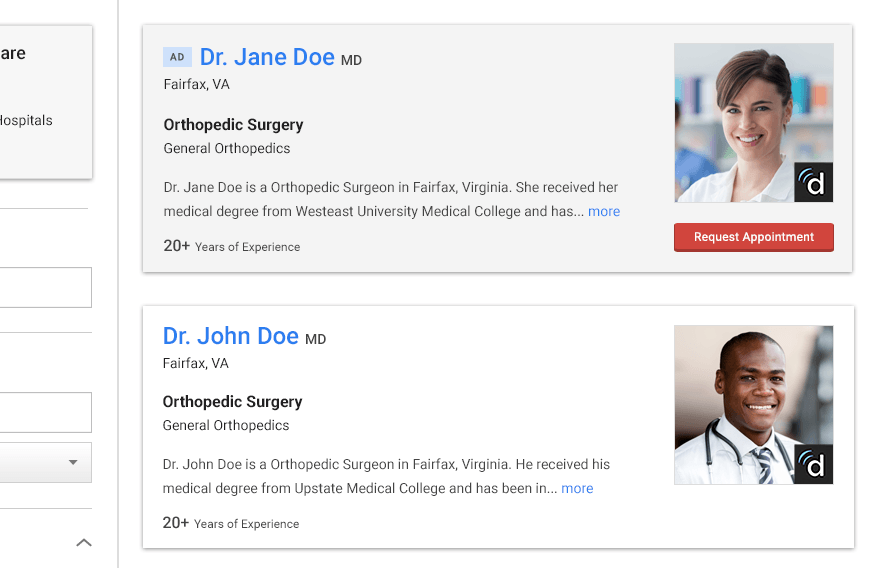
Task: Click General Orthopedics under Jane Doe
Action: [x=227, y=148]
